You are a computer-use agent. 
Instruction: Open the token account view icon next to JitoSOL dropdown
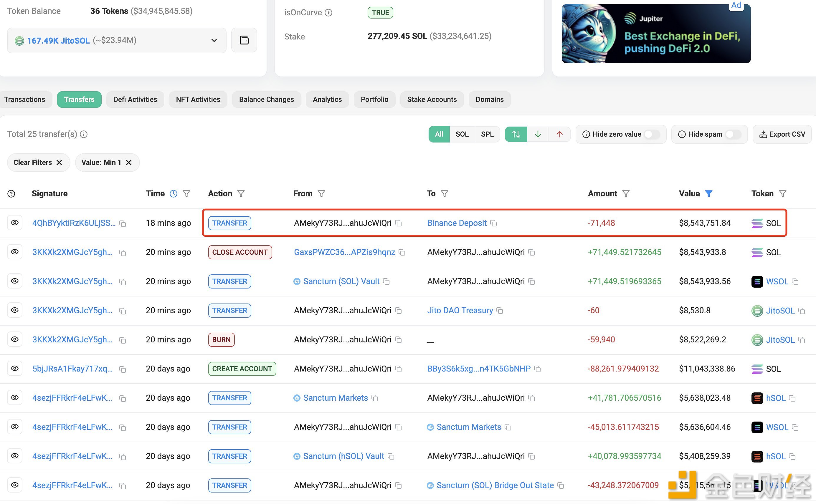point(244,40)
